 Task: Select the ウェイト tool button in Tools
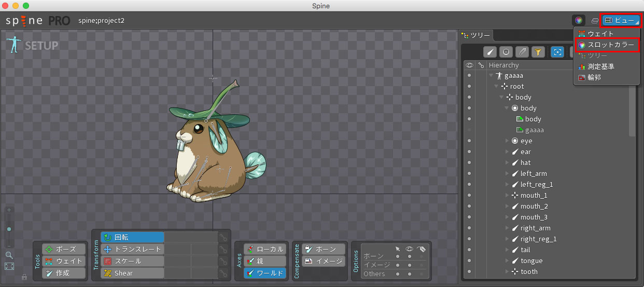[64, 261]
